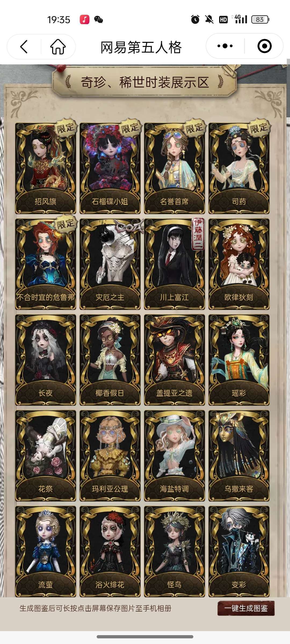The image size is (290, 644).
Task: Choose the 乌撒来客 costume card
Action: (x=239, y=456)
